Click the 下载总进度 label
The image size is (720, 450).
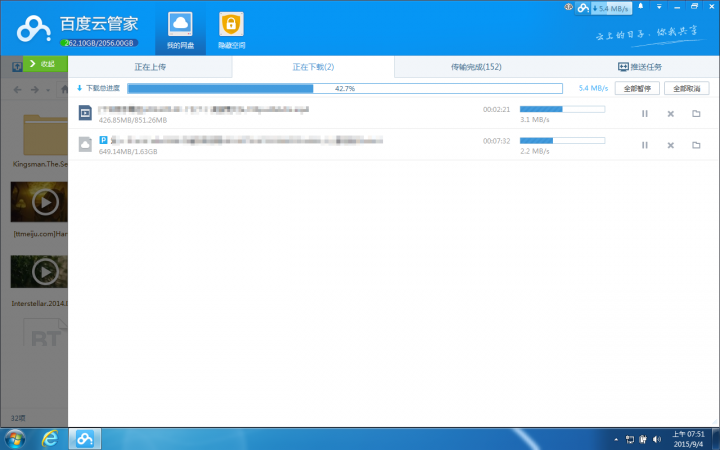coord(103,88)
